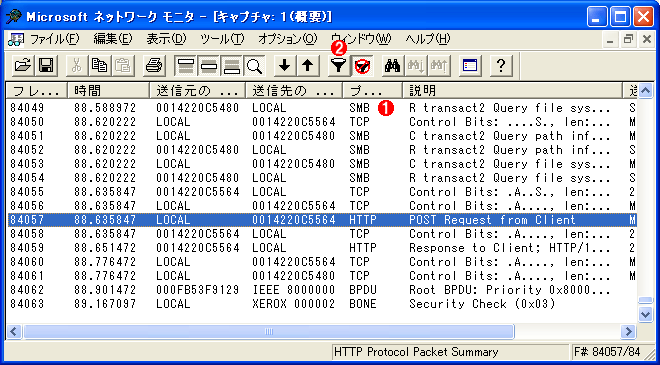Click the horizontal scrollbar thumb
This screenshot has height=365, width=660.
[x=269, y=331]
